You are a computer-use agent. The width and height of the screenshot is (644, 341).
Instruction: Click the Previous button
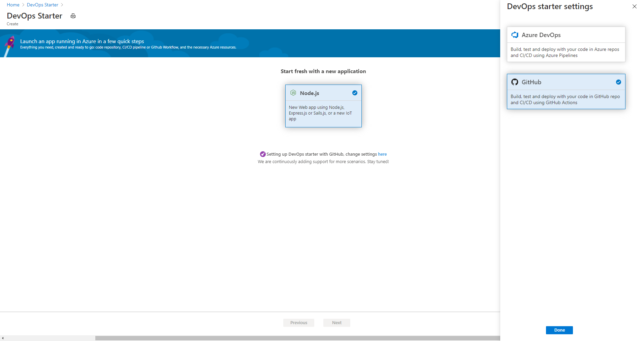tap(299, 323)
